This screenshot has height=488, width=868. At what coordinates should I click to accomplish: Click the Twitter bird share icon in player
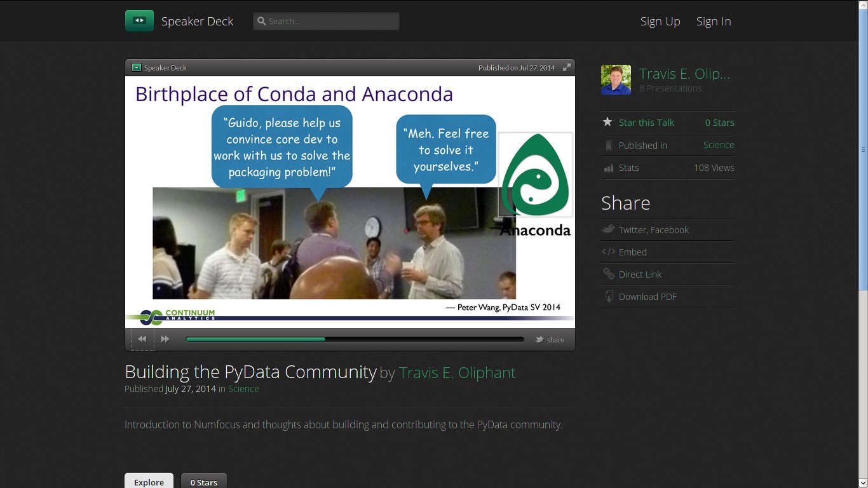[539, 339]
